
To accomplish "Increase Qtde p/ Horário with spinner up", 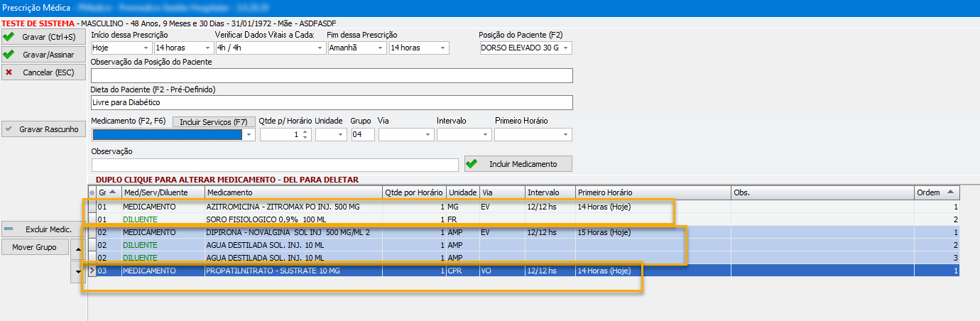I will tap(305, 131).
